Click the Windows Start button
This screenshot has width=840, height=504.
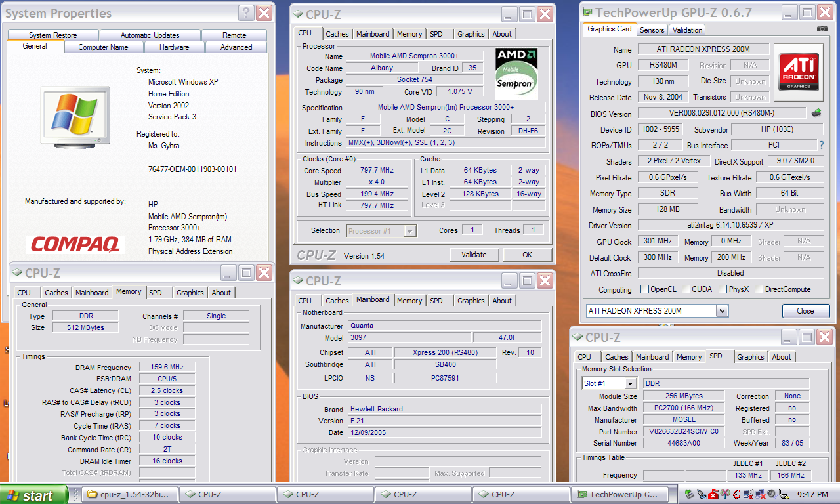(x=34, y=495)
